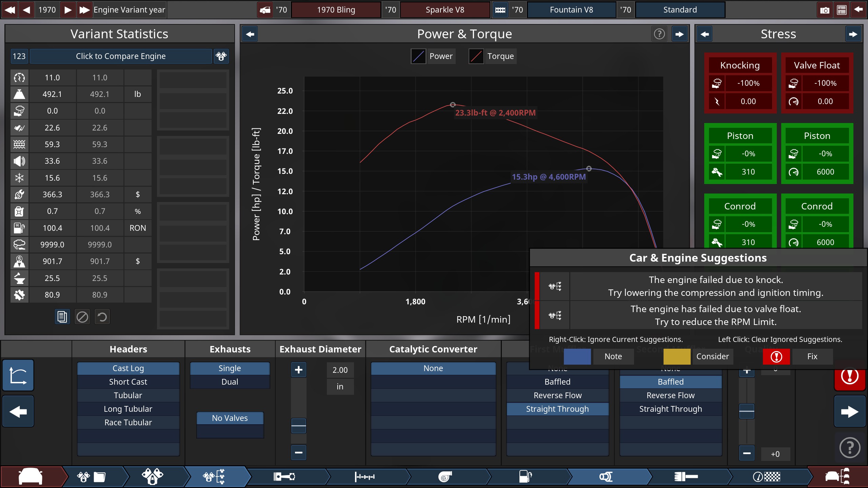The width and height of the screenshot is (868, 488).
Task: Click the copy statistics document icon
Action: click(62, 317)
